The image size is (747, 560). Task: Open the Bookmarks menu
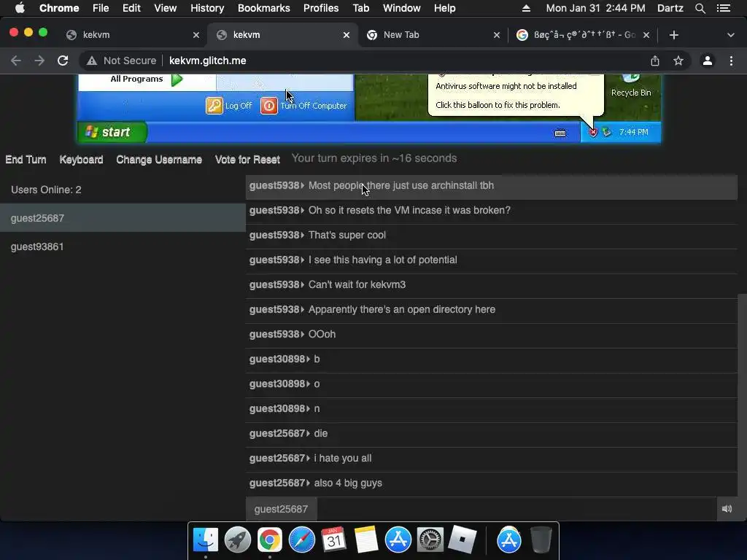click(264, 8)
